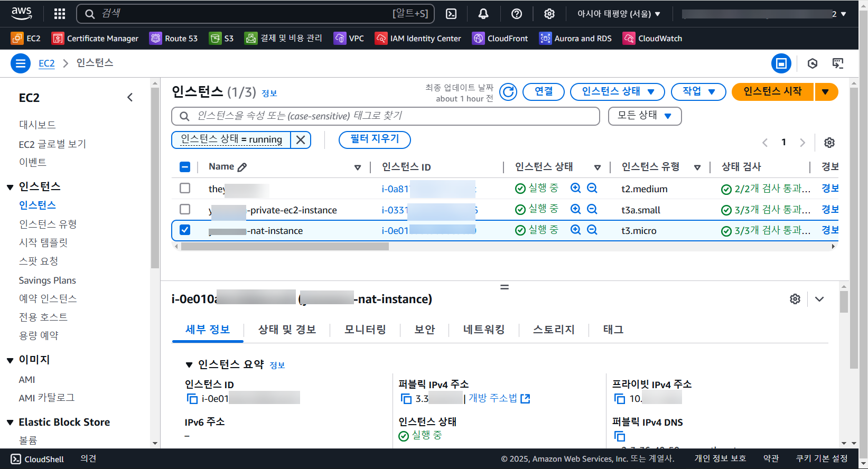Select the private-ec2-instance checkbox

tap(185, 209)
